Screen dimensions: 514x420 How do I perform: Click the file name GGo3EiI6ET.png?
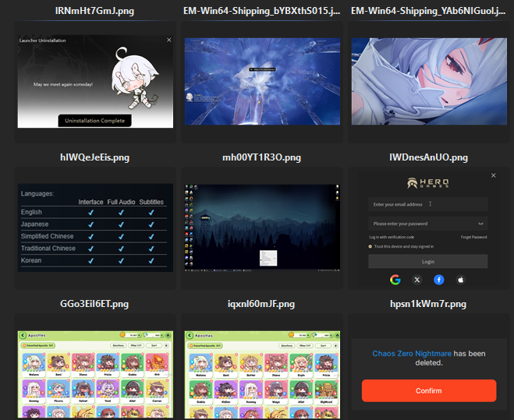[94, 304]
